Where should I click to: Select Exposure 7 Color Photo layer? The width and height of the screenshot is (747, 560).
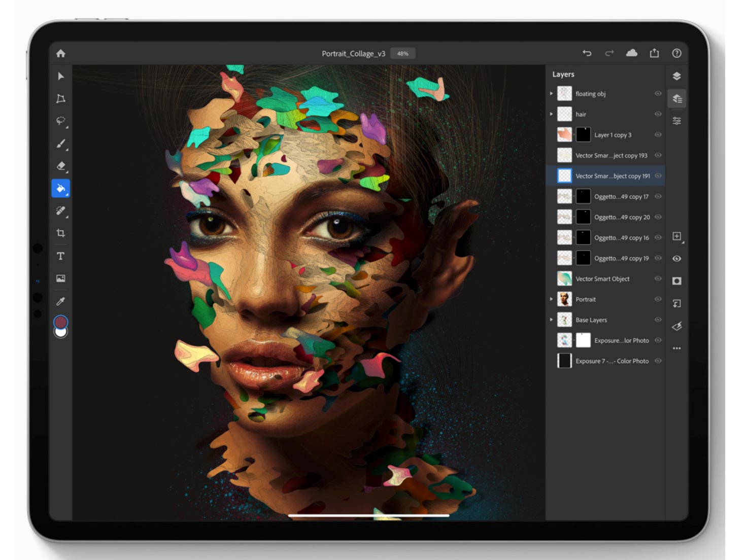(612, 361)
